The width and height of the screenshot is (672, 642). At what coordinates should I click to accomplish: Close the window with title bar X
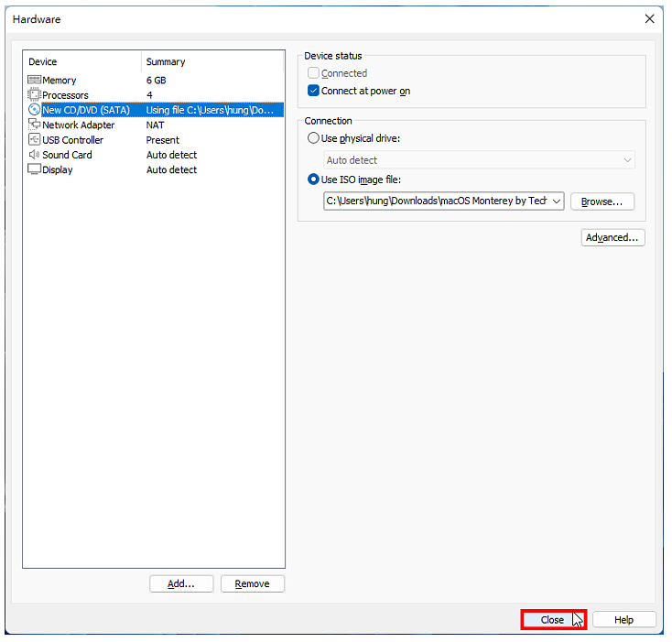[x=651, y=19]
